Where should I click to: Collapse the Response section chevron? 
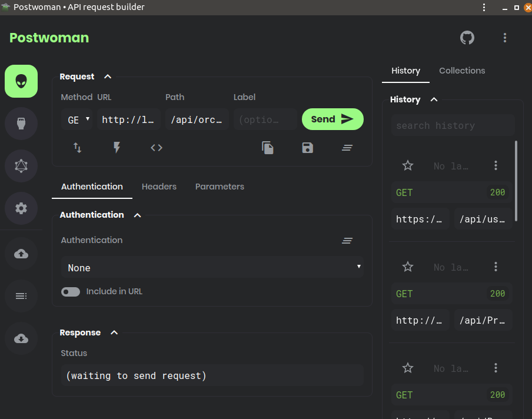tap(114, 333)
